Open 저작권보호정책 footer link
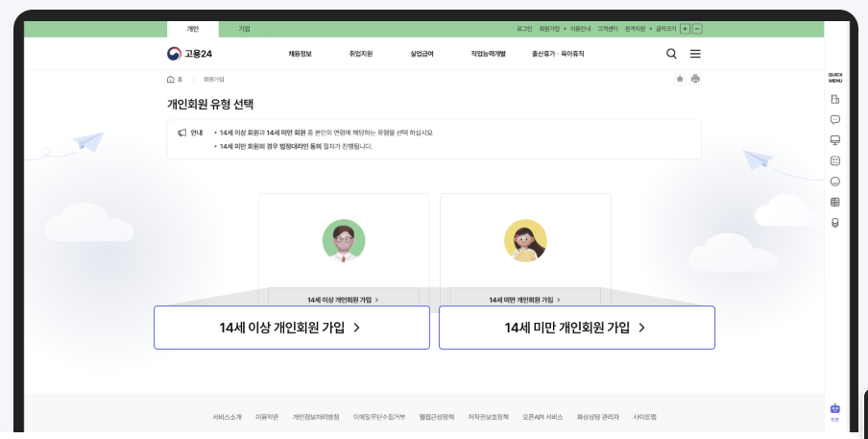Viewport: 868px width, 439px height. click(488, 417)
